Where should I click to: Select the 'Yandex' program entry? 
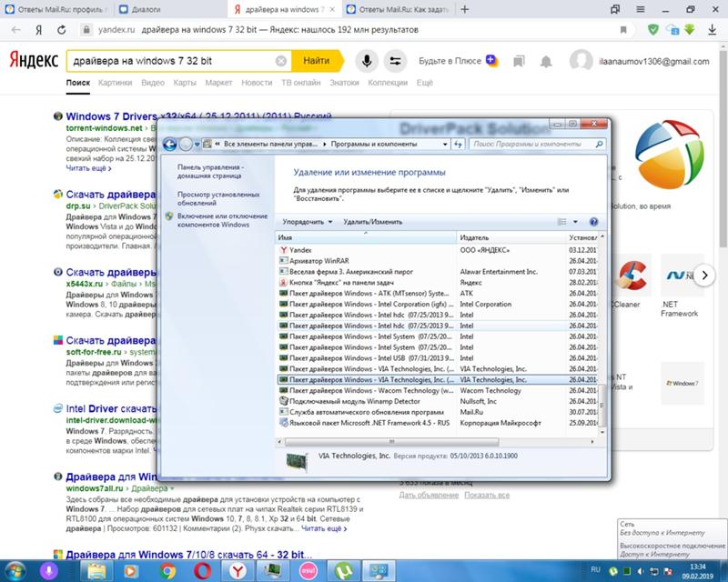tap(437, 250)
